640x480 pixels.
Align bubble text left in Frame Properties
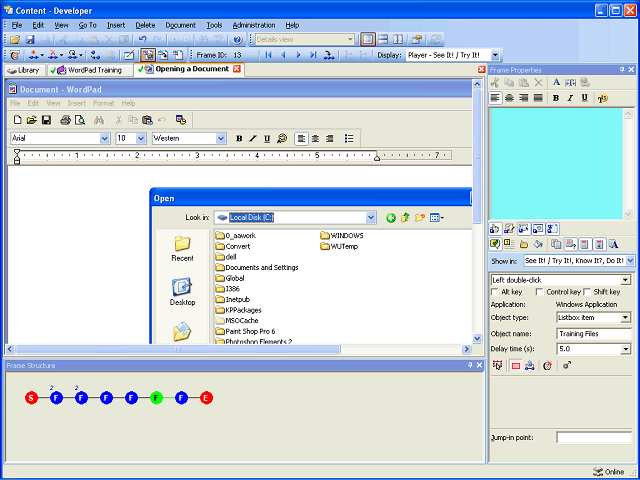(495, 98)
